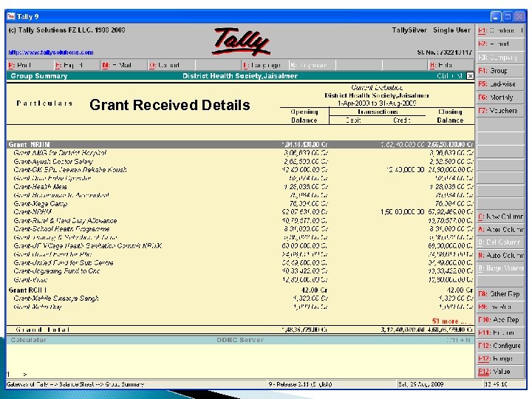
Task: Open F8 Other Rep button
Action: coord(500,294)
